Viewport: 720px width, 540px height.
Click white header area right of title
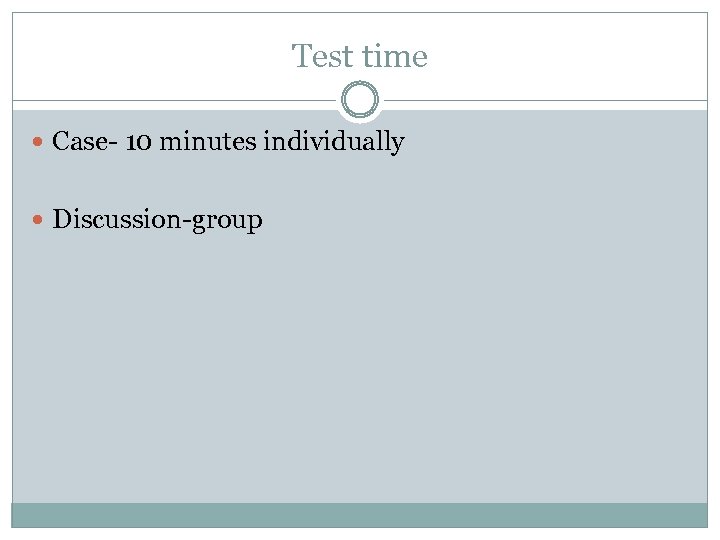pyautogui.click(x=570, y=56)
